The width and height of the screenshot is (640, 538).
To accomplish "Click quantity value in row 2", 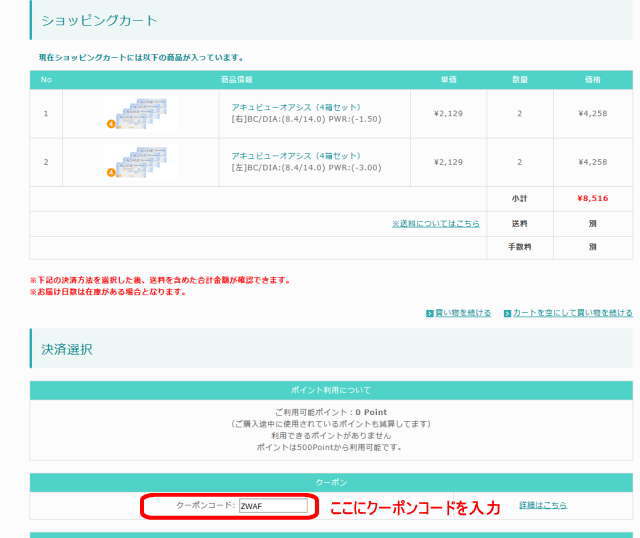I will coord(520,162).
